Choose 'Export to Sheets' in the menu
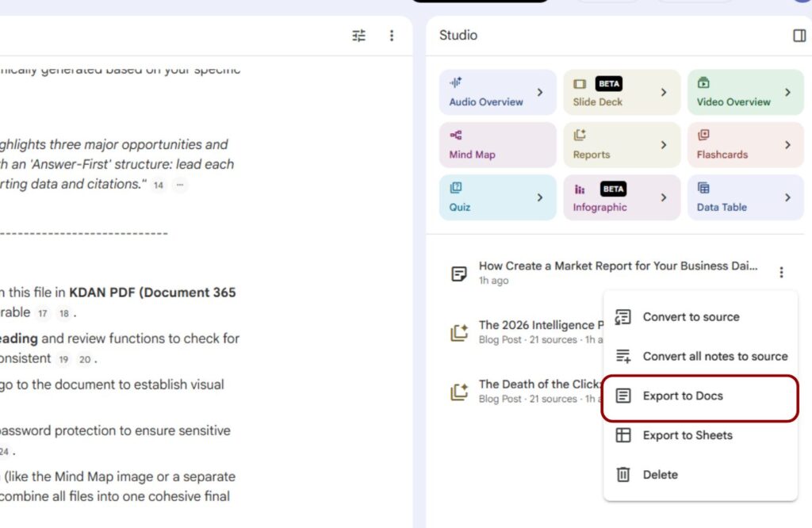 687,435
